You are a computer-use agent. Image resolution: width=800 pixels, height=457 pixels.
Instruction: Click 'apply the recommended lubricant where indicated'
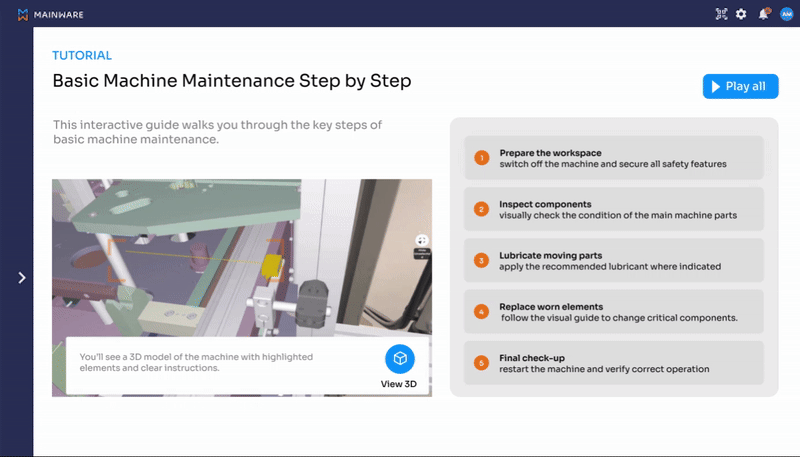click(x=610, y=267)
